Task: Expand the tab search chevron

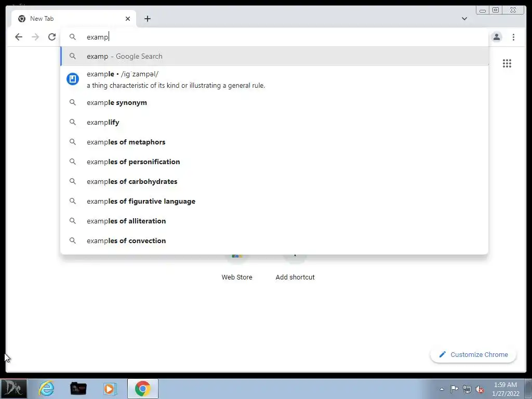Action: (x=464, y=19)
